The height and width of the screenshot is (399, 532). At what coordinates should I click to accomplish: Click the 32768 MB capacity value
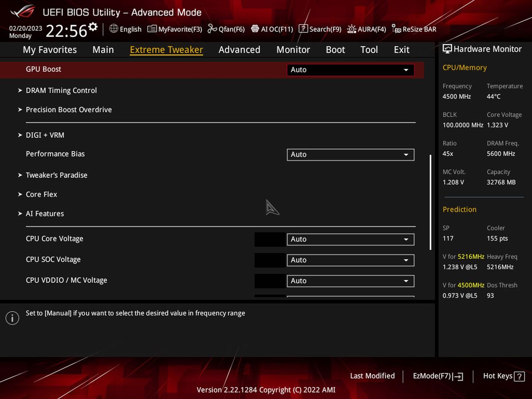pyautogui.click(x=501, y=182)
